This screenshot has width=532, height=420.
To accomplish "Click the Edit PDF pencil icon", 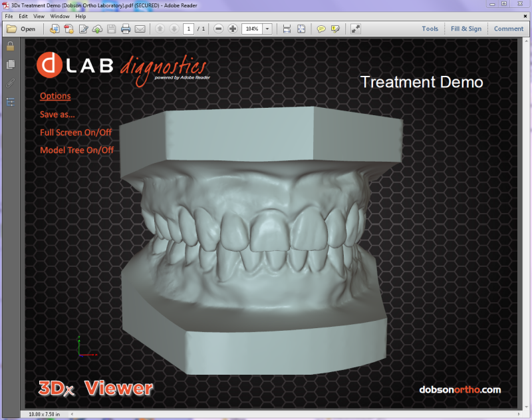I will [x=83, y=29].
